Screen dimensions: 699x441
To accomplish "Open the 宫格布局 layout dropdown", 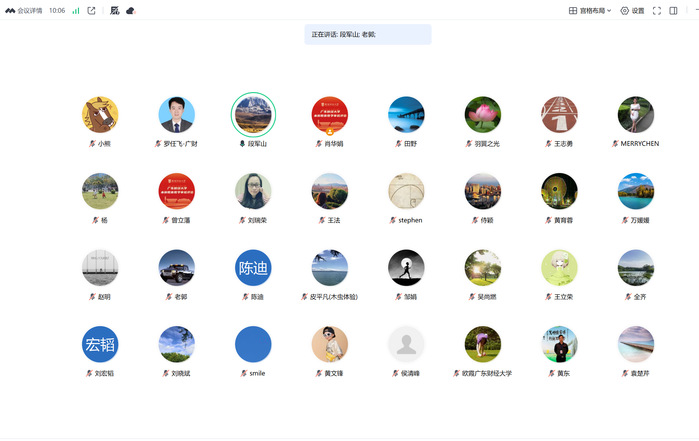I will (x=590, y=11).
